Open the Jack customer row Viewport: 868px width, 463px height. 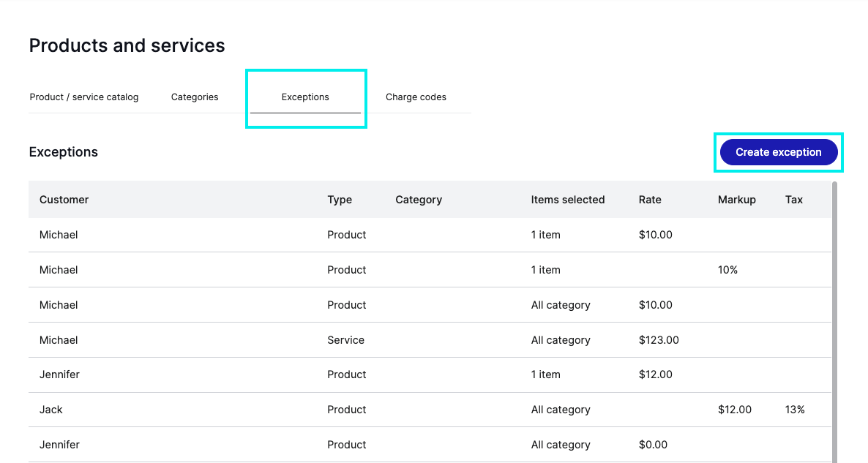pyautogui.click(x=430, y=410)
